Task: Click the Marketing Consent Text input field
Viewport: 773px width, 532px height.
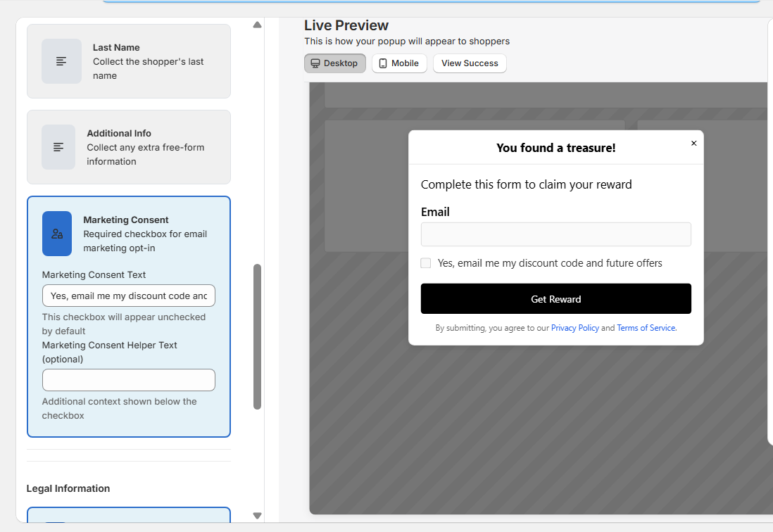Action: tap(128, 296)
